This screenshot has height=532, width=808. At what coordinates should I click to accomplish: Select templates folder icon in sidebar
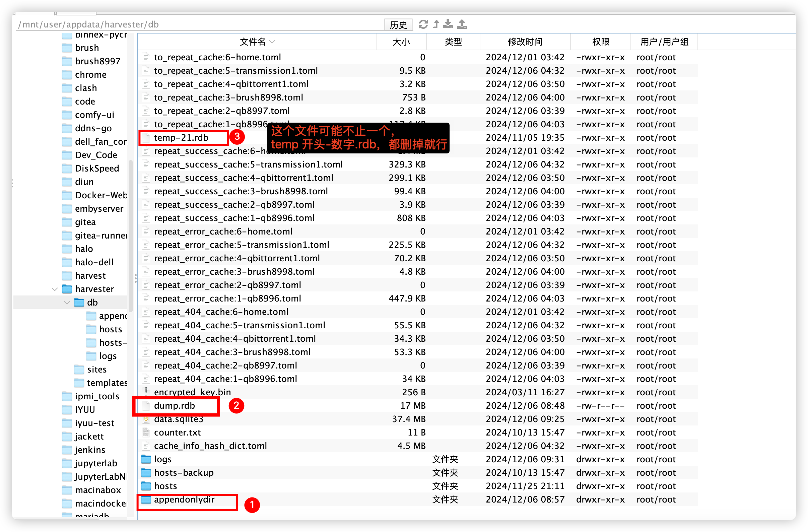click(x=79, y=383)
